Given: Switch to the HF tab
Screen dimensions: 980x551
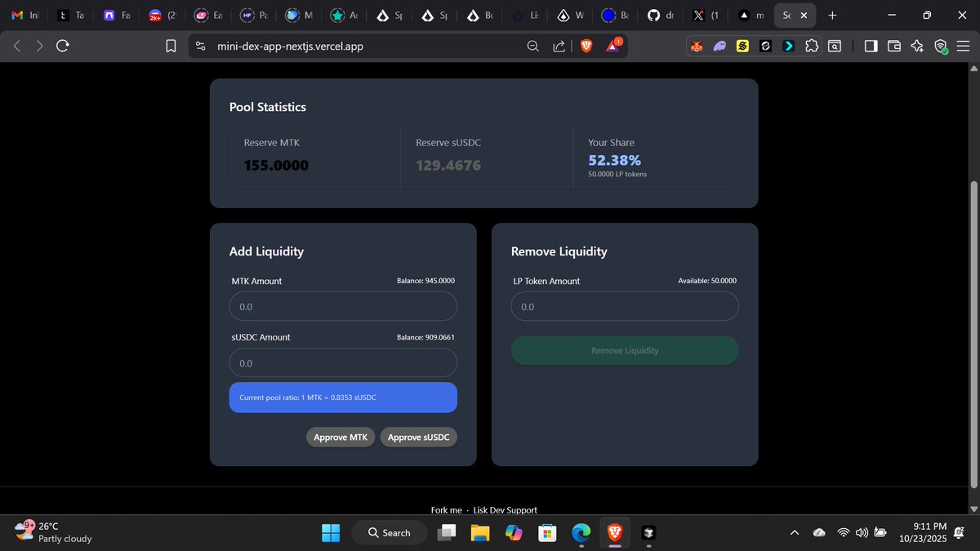Looking at the screenshot, I should 255,16.
